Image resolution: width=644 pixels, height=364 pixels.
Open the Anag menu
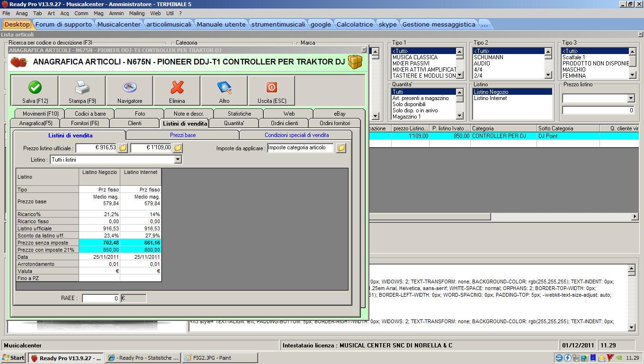(x=22, y=13)
